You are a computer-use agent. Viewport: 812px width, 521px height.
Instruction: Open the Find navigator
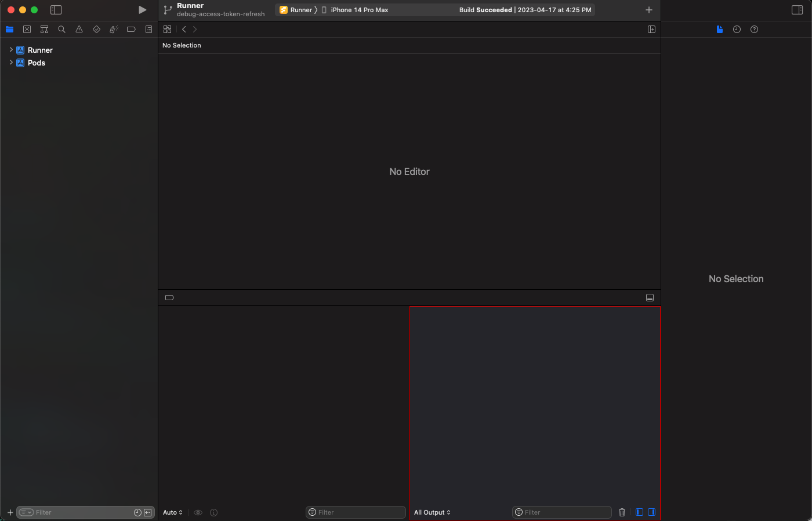click(61, 29)
